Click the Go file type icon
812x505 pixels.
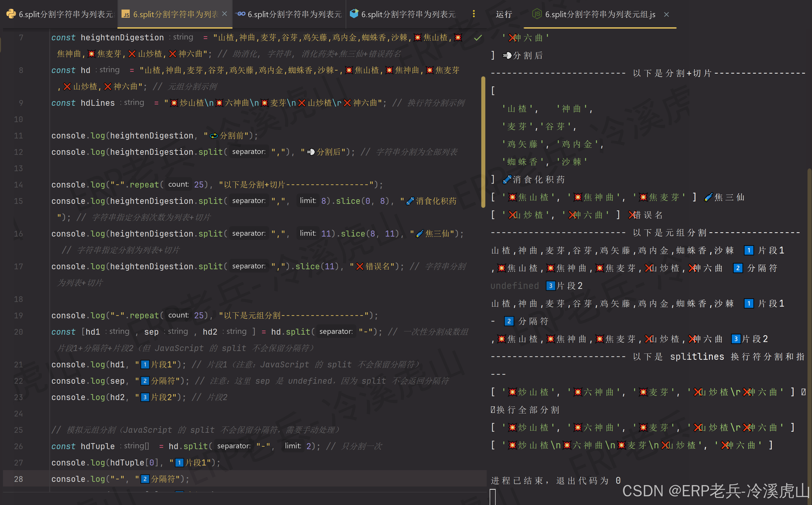pyautogui.click(x=240, y=14)
